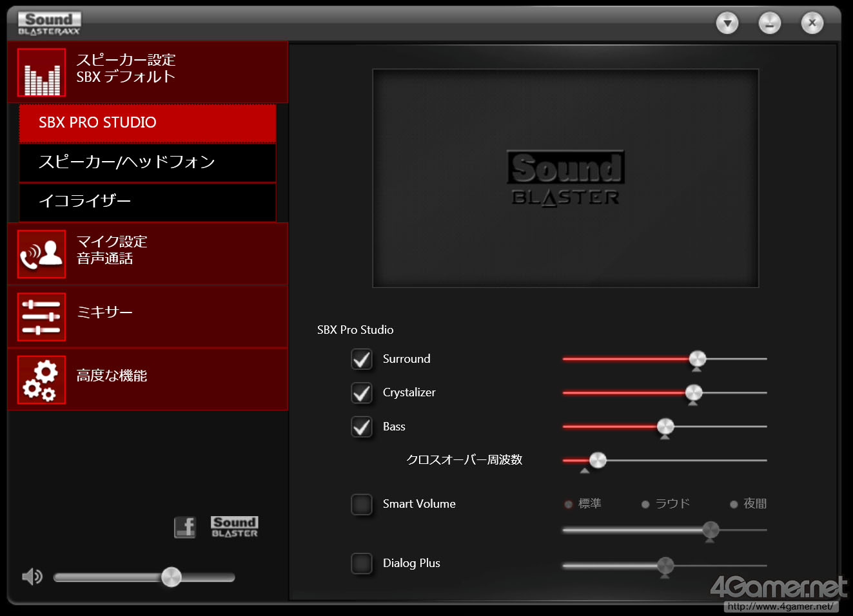Open スピーカー設定 SBX デフォルト section
This screenshot has width=853, height=616.
[x=148, y=72]
